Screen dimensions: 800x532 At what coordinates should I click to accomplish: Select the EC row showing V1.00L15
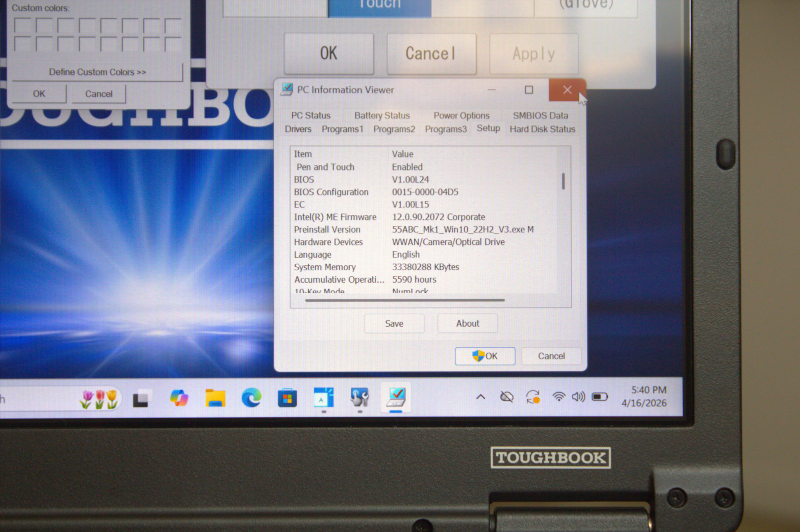[x=425, y=204]
